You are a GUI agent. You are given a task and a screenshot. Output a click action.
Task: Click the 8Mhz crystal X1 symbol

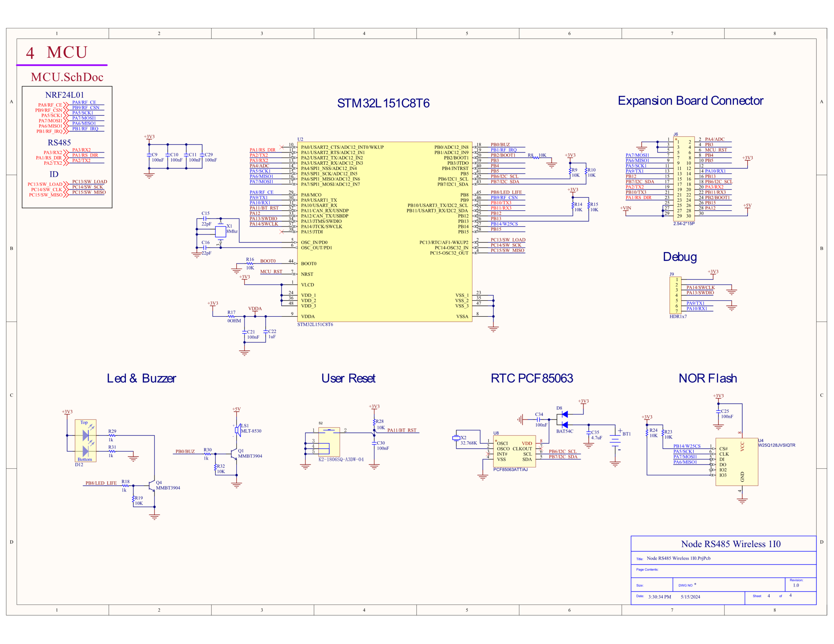(220, 231)
